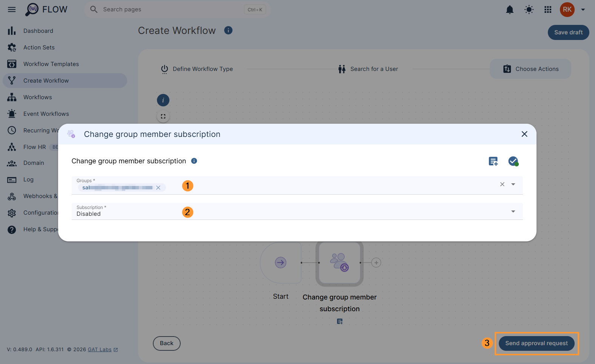Click the Change group member subscription node
The height and width of the screenshot is (364, 595).
[339, 263]
